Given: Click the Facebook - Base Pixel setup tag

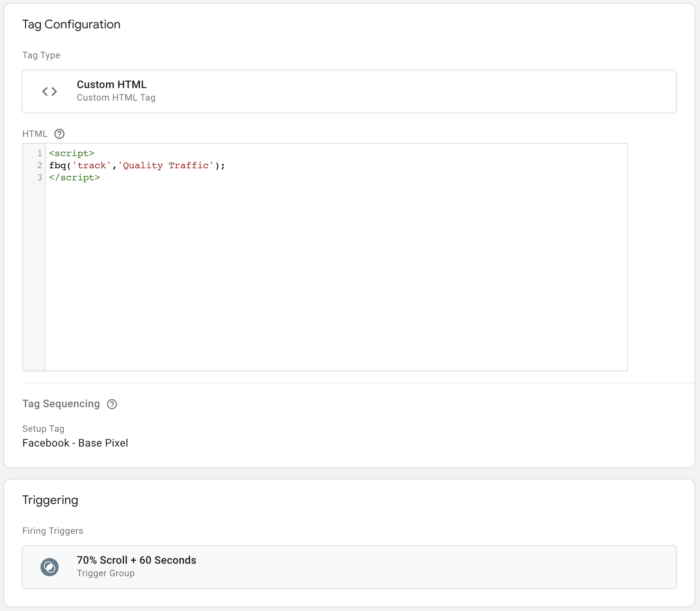Looking at the screenshot, I should click(x=75, y=443).
